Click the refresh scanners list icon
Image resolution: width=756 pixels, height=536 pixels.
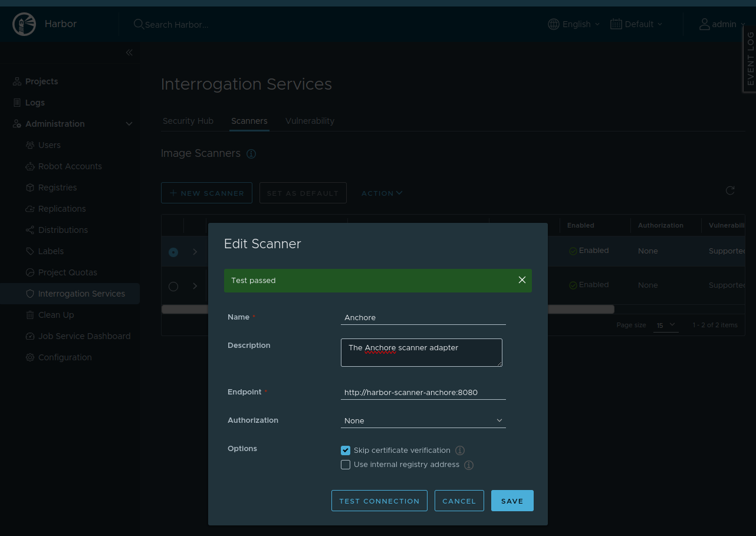point(730,190)
